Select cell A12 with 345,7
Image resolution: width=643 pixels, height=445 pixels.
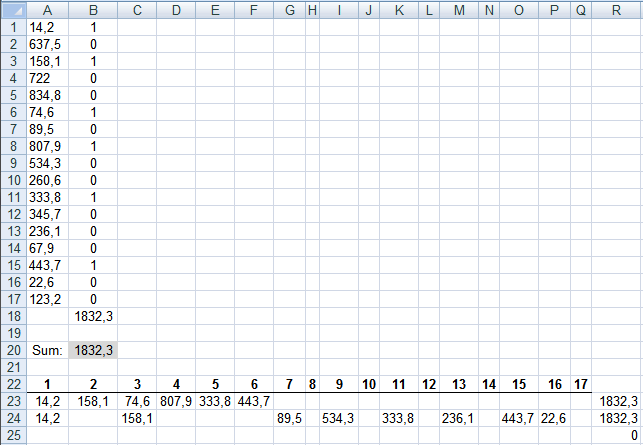coord(48,215)
